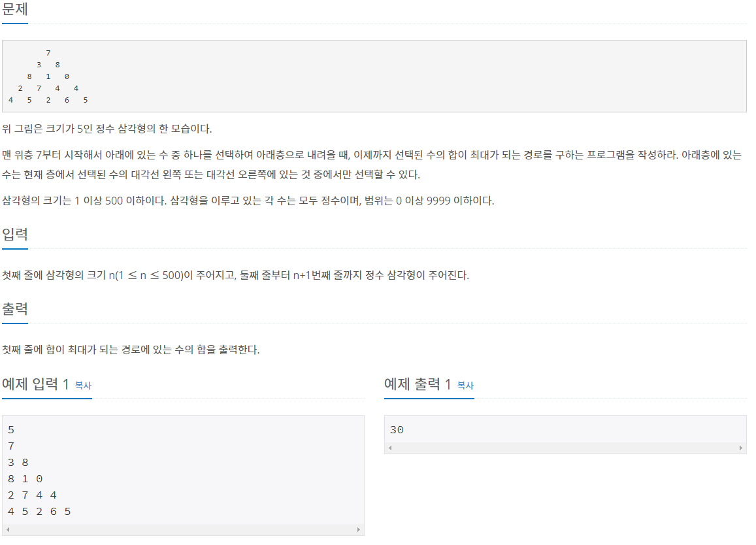
Task: Click the line '4 5 2 6 5' in example input
Action: [39, 512]
